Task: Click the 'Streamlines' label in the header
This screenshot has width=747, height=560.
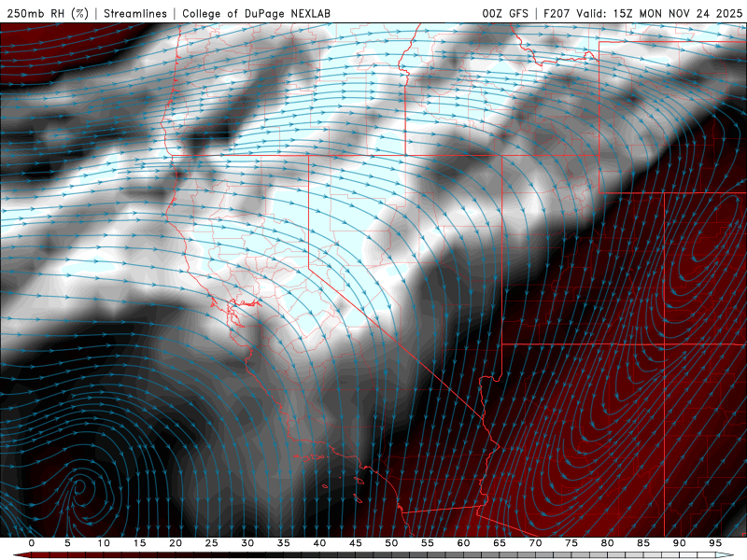Action: tap(135, 13)
